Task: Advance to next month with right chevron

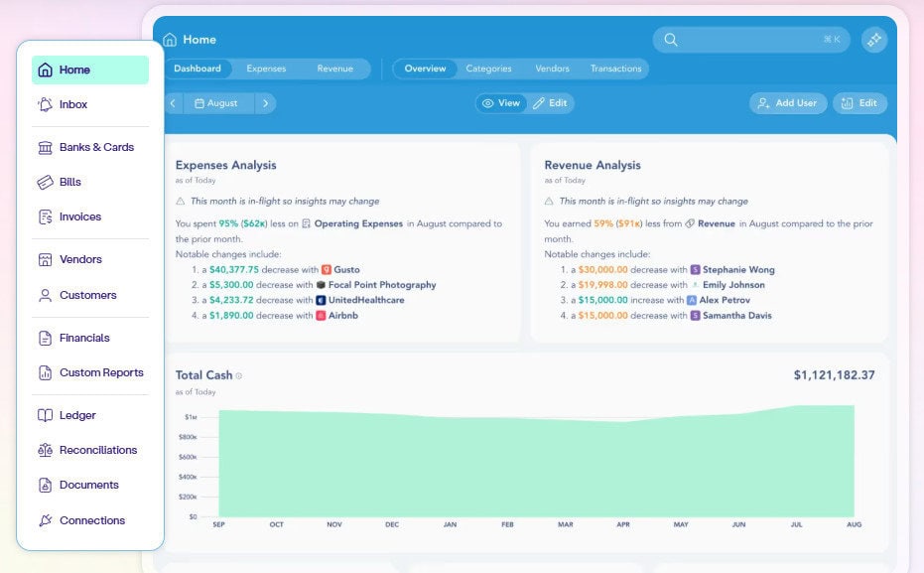Action: coord(263,102)
